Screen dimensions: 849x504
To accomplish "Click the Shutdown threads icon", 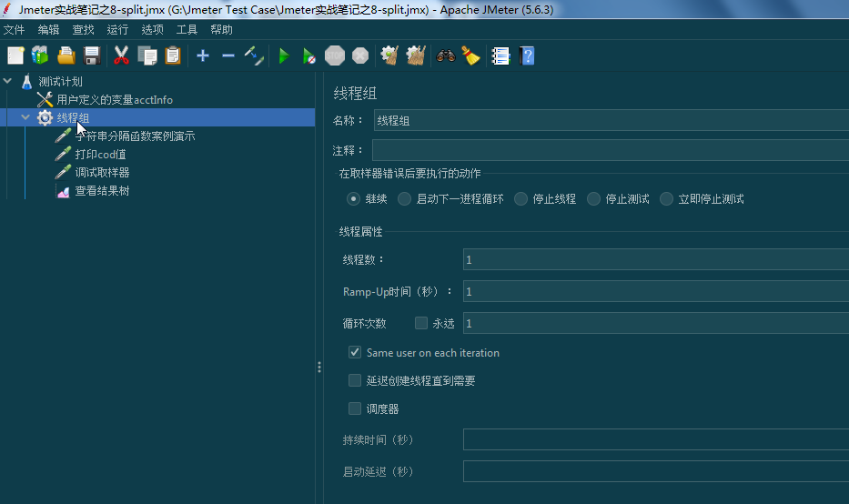I will coord(360,55).
